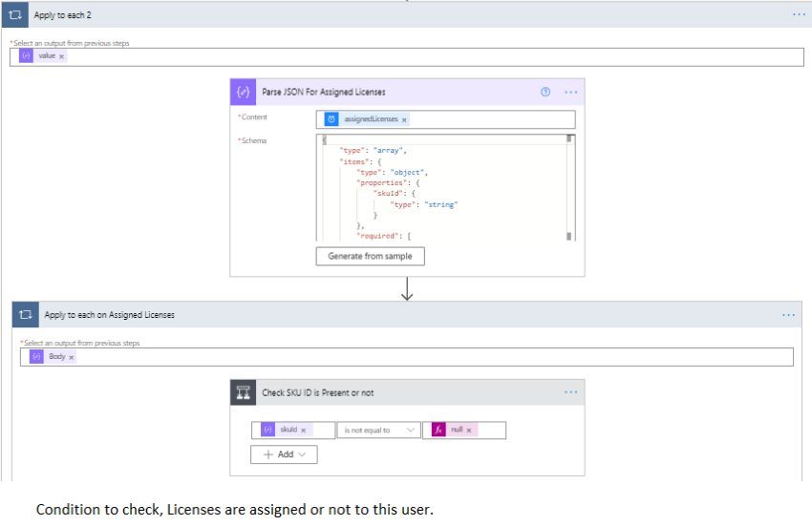Click the Generate from sample button
Image resolution: width=812 pixels, height=526 pixels.
(x=370, y=256)
